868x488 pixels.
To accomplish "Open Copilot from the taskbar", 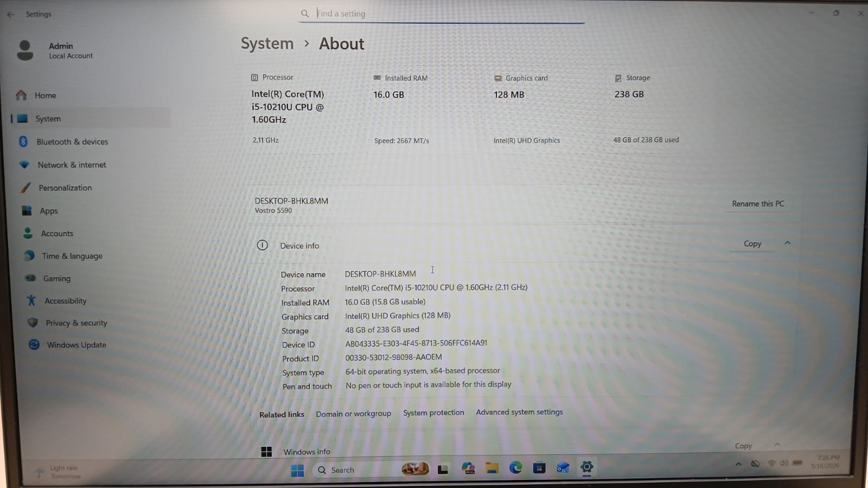I will [468, 468].
